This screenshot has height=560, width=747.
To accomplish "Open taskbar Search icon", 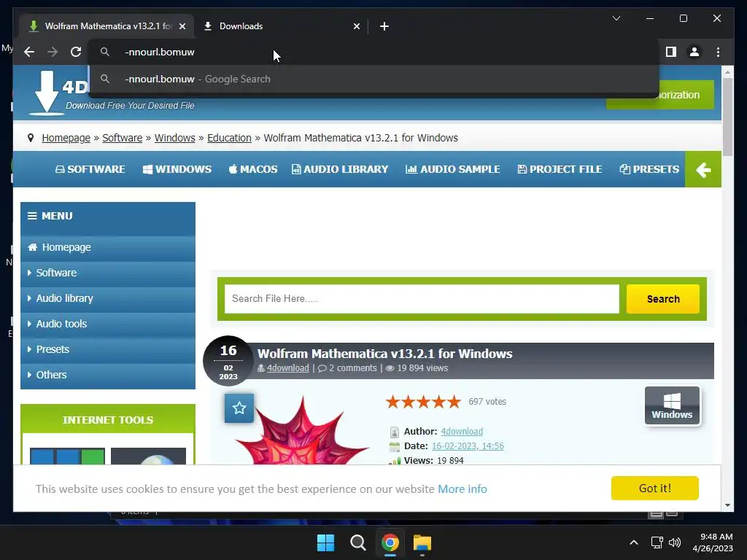I will click(357, 542).
